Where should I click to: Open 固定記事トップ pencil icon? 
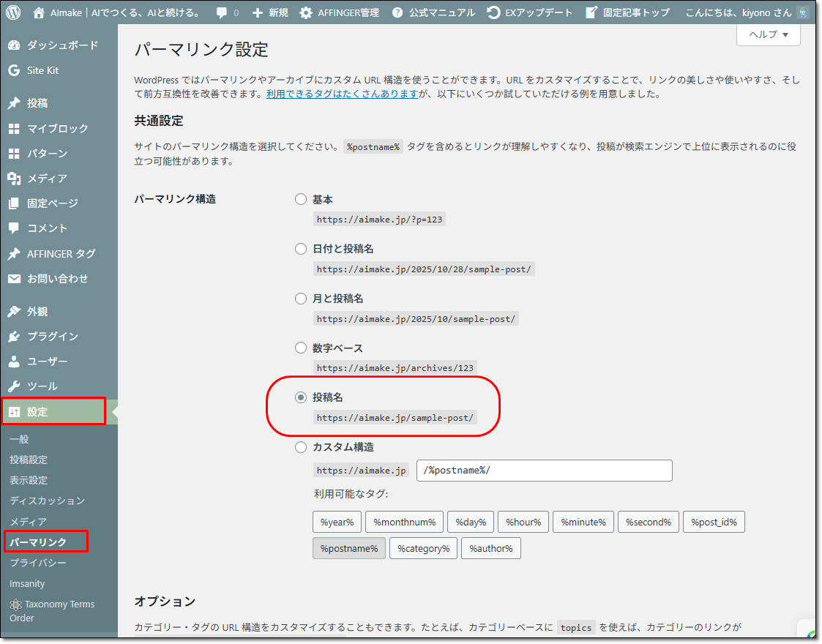point(590,12)
